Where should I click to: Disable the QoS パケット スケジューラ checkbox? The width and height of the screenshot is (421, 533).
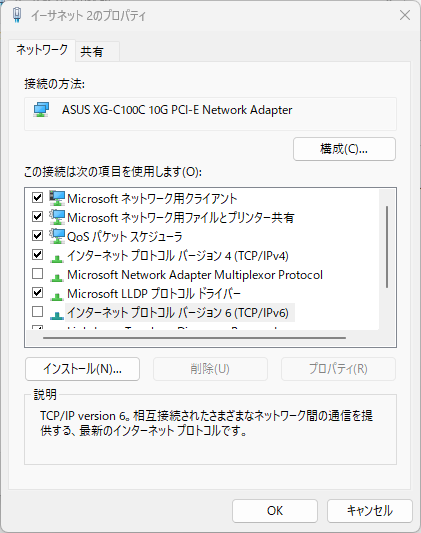tap(37, 235)
